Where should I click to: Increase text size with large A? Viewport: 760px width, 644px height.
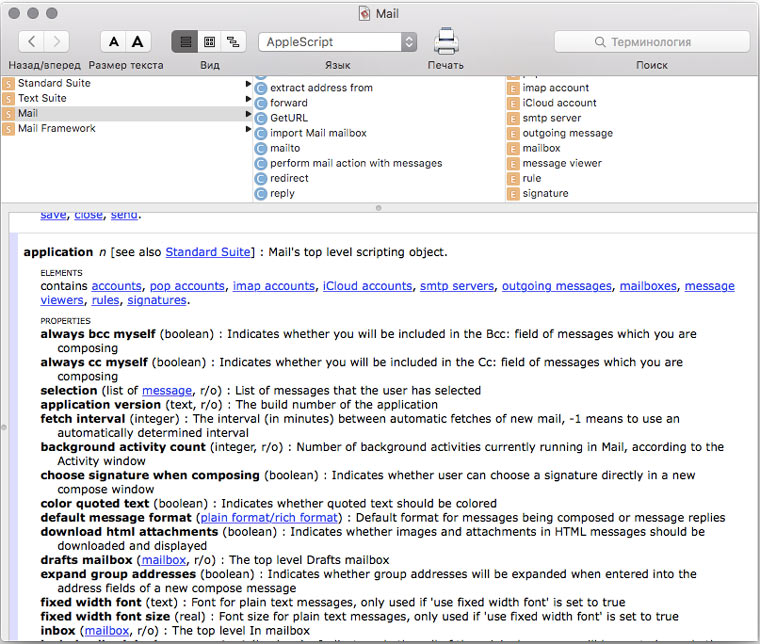point(138,42)
